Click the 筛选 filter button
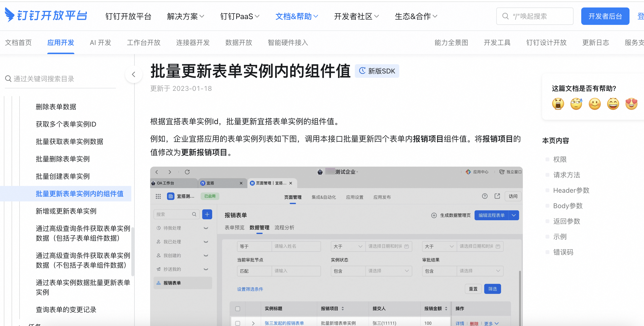This screenshot has height=326, width=644. 492,289
